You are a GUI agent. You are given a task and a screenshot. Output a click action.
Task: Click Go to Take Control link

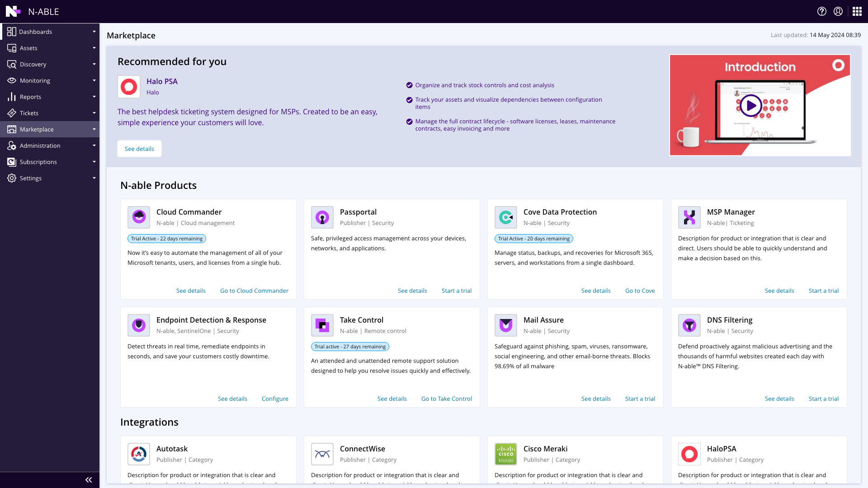tap(447, 399)
